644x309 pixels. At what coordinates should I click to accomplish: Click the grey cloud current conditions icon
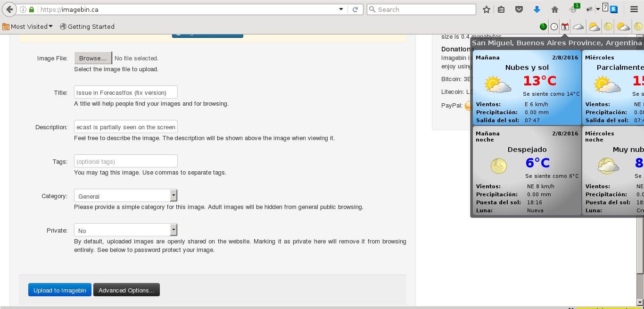[x=578, y=27]
